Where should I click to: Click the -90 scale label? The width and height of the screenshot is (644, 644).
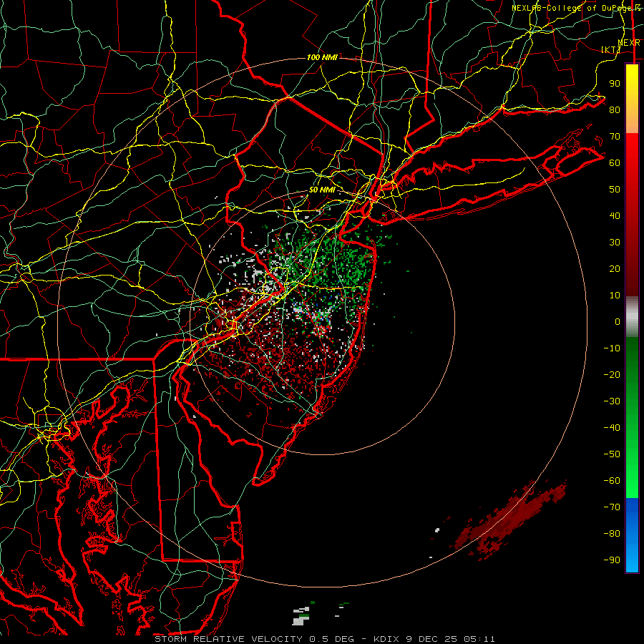pyautogui.click(x=612, y=560)
